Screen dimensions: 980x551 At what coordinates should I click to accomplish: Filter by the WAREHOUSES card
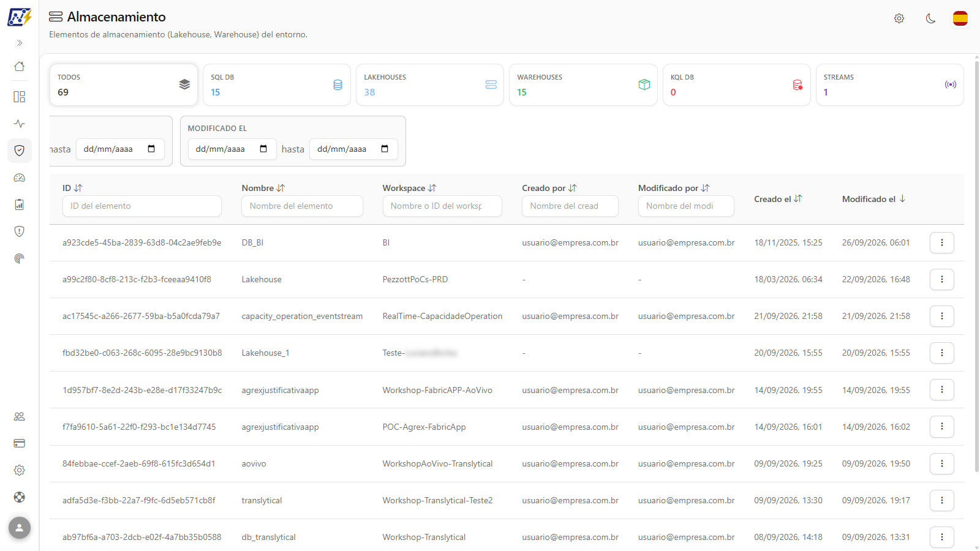[583, 85]
